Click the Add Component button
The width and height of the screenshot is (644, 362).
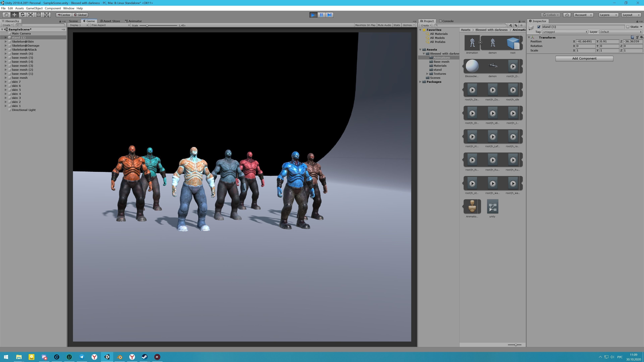coord(584,58)
